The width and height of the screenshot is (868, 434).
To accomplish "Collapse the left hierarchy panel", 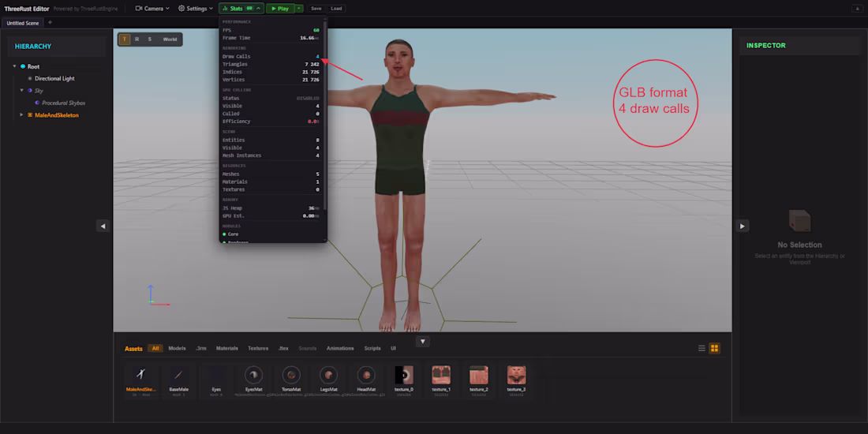I will point(103,226).
